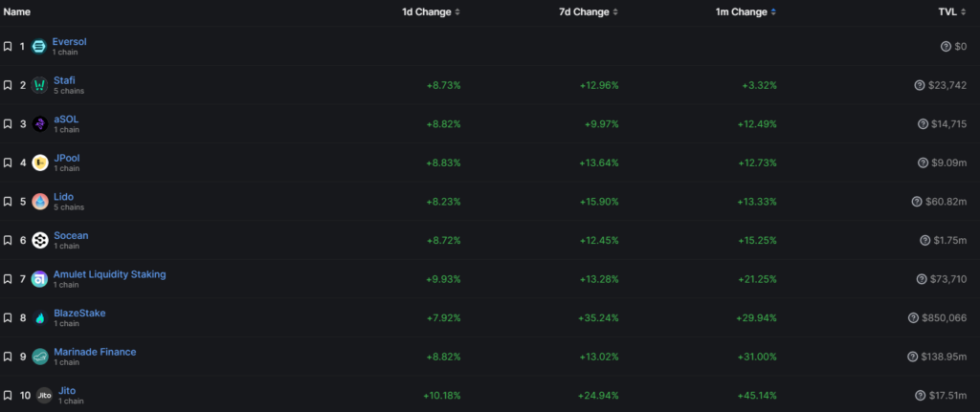Image resolution: width=980 pixels, height=412 pixels.
Task: Sort table by 1m Change column
Action: pos(746,11)
